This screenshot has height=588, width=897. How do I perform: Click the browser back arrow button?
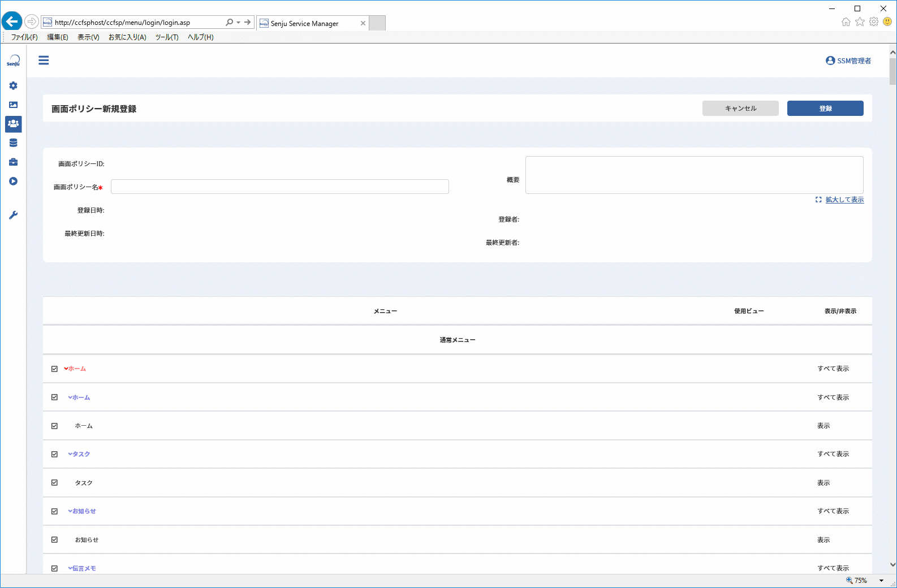point(12,22)
